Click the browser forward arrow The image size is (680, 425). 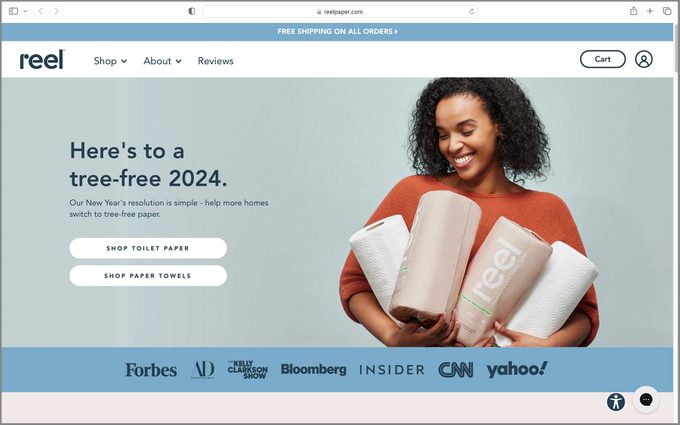click(x=56, y=11)
